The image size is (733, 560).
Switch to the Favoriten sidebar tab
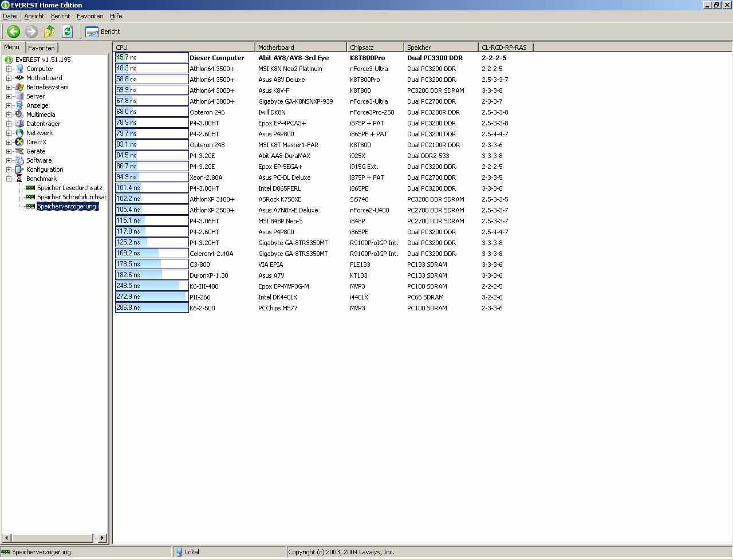tap(41, 48)
